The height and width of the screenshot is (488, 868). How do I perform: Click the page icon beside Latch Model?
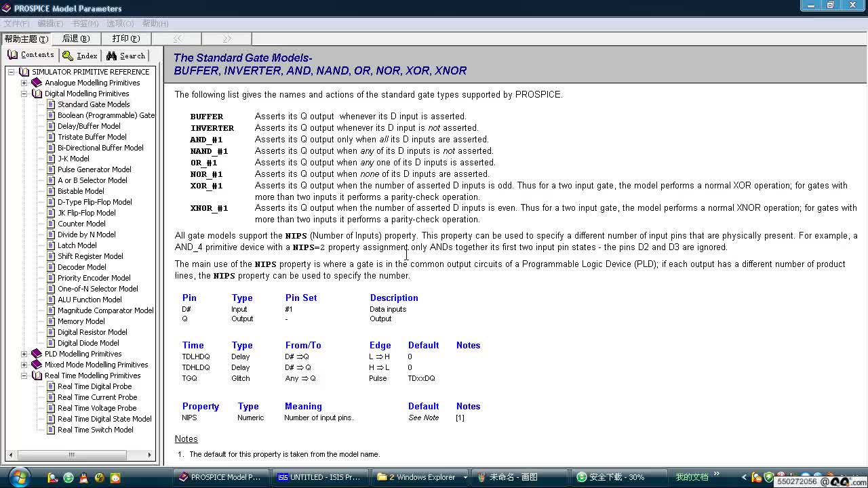[x=51, y=245]
